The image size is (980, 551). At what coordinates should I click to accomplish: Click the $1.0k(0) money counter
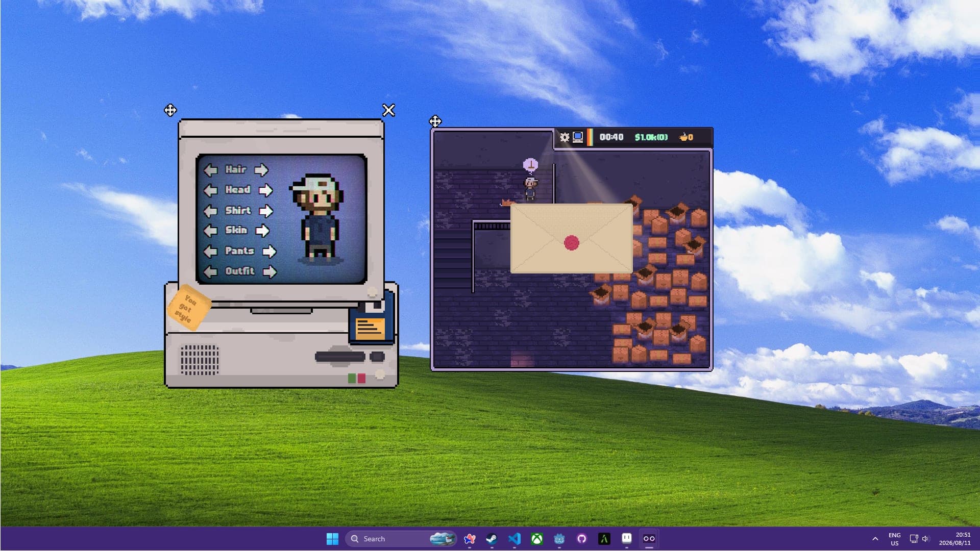pos(651,137)
